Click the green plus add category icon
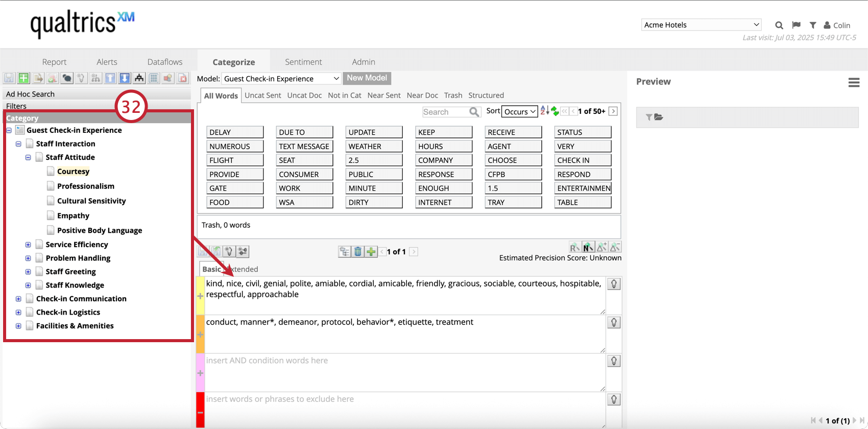Screen dimensions: 868x429 [23, 78]
